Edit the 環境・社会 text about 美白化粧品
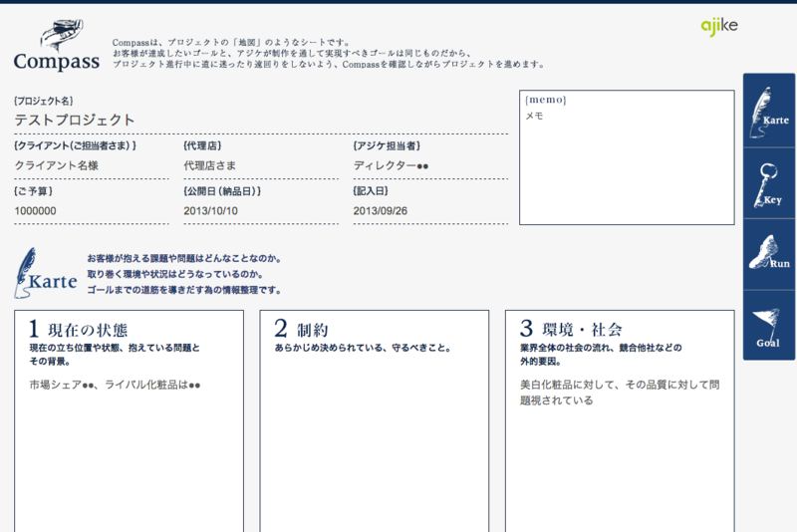 click(x=619, y=393)
